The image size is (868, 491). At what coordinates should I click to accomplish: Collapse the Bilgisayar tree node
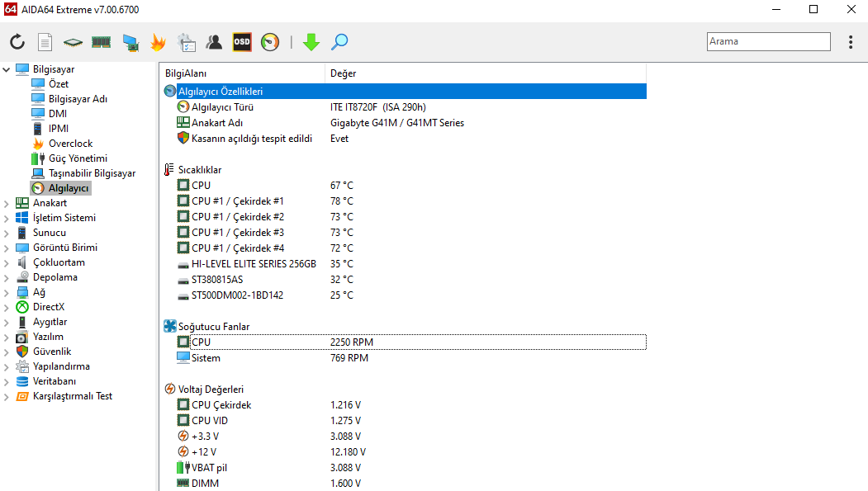pyautogui.click(x=7, y=69)
